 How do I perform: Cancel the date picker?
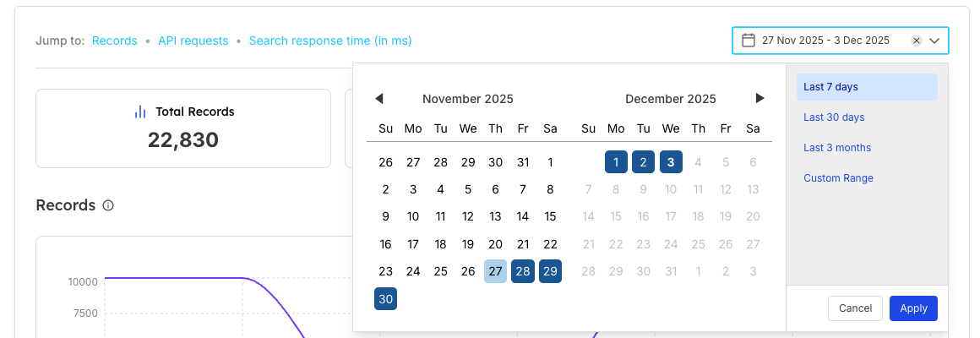pyautogui.click(x=855, y=308)
